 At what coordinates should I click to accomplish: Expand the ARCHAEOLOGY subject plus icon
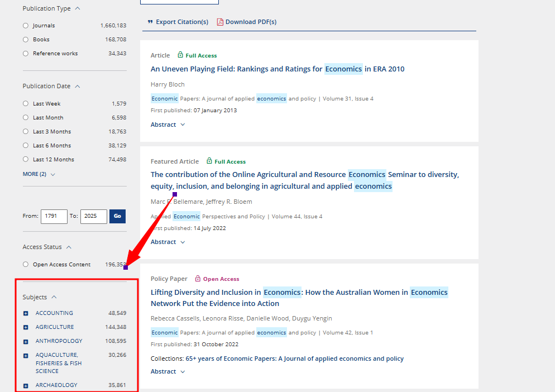pos(26,385)
